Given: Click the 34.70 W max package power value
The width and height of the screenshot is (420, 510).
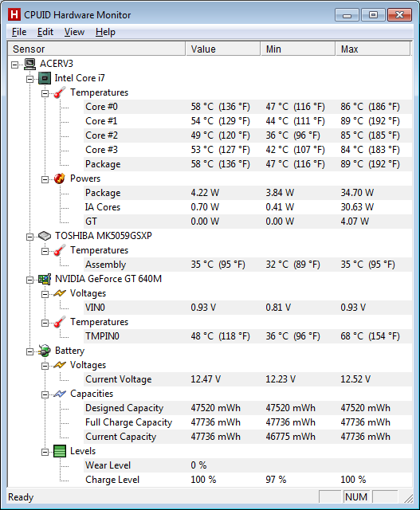Looking at the screenshot, I should (x=357, y=193).
